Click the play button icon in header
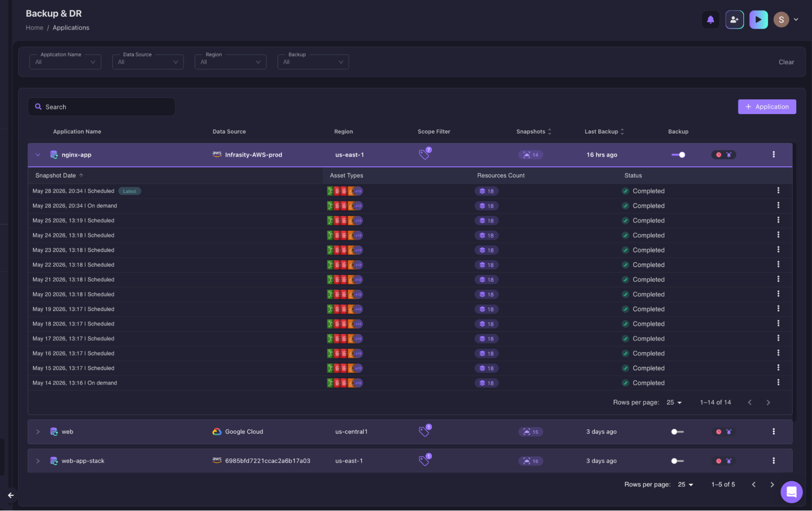The height and width of the screenshot is (511, 812). 758,19
